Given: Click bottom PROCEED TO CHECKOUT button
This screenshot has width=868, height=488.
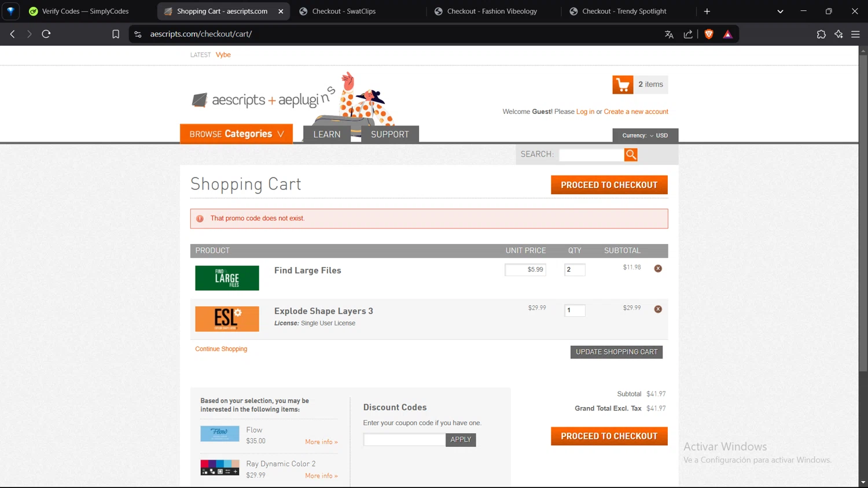Looking at the screenshot, I should click(x=609, y=436).
